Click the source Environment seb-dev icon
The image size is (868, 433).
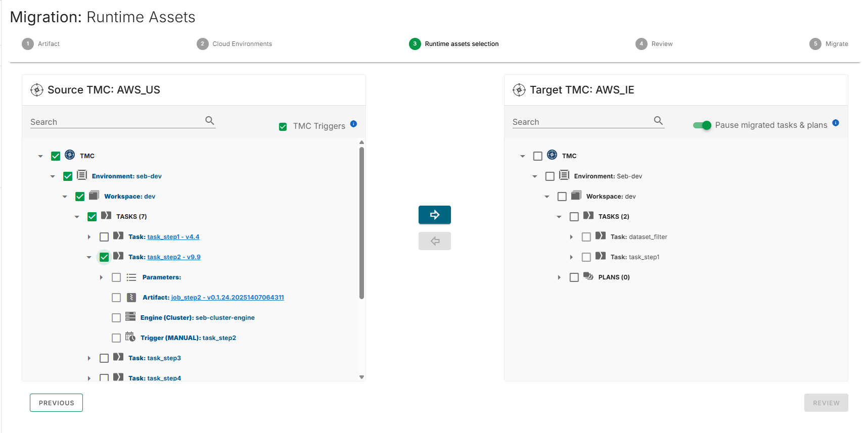coord(82,175)
